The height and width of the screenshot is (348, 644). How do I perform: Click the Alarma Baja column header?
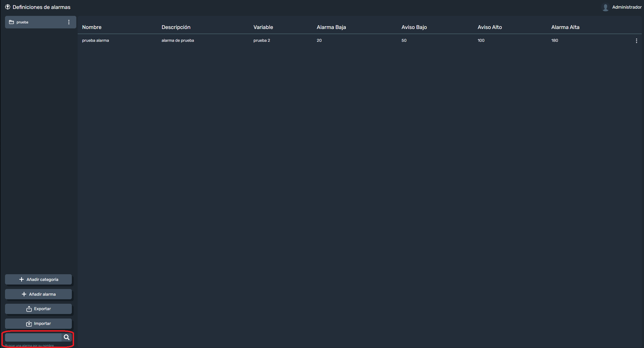tap(331, 27)
